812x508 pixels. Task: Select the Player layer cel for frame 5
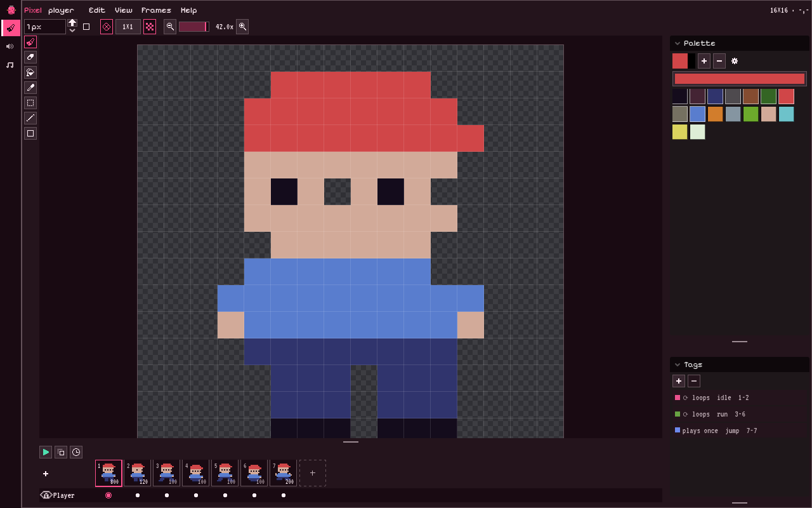tap(225, 495)
